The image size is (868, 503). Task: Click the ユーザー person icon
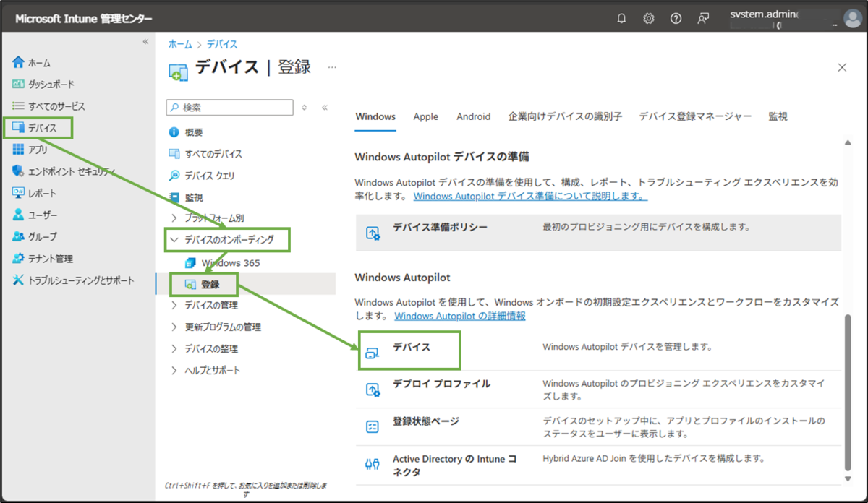[19, 215]
